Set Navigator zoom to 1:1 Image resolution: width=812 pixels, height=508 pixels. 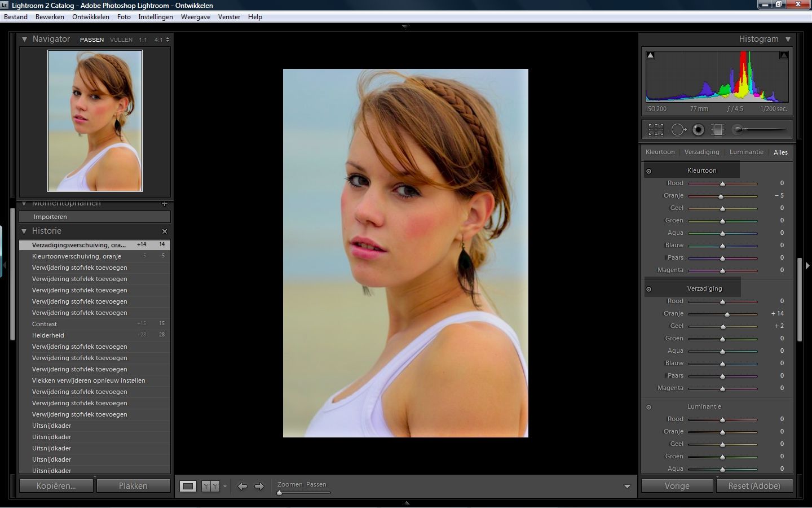[143, 40]
